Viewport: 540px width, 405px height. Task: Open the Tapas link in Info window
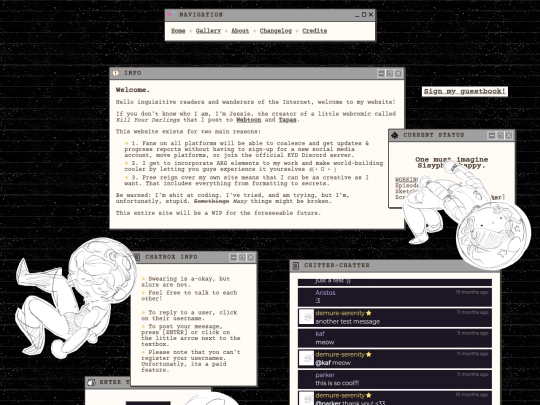pyautogui.click(x=287, y=120)
